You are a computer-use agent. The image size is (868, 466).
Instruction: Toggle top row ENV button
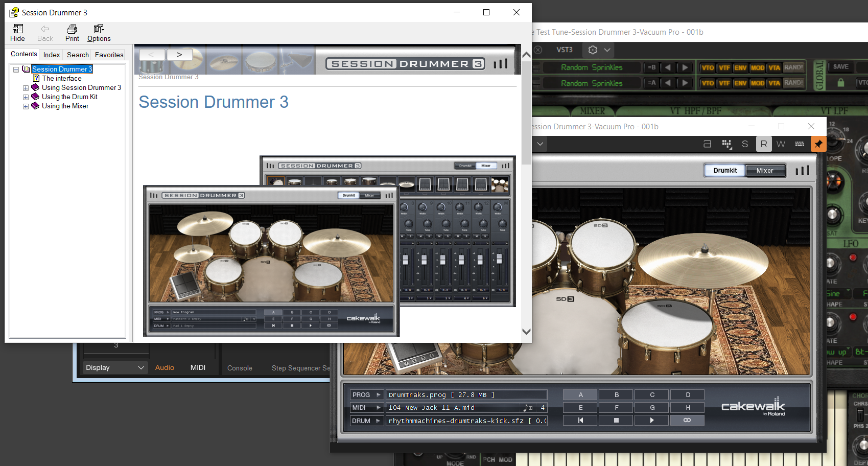pos(740,67)
